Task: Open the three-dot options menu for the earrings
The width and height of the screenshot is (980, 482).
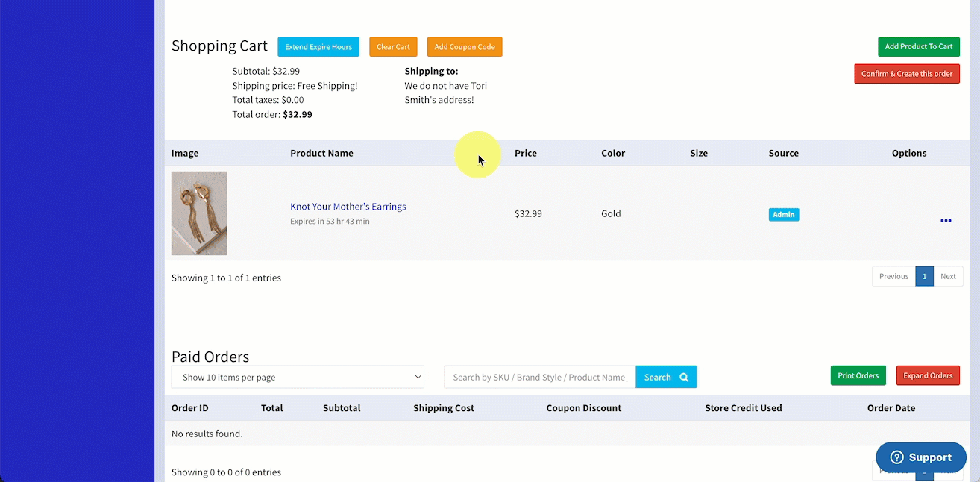Action: pyautogui.click(x=945, y=221)
